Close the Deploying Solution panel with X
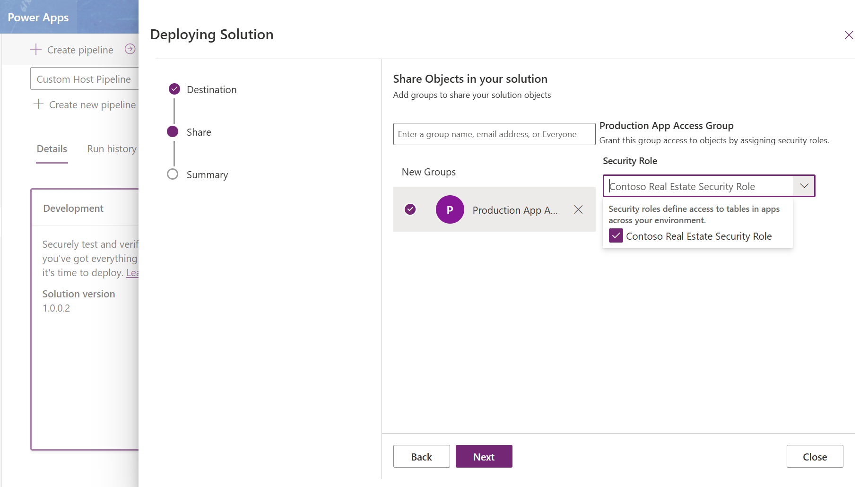Image resolution: width=868 pixels, height=487 pixels. (849, 35)
